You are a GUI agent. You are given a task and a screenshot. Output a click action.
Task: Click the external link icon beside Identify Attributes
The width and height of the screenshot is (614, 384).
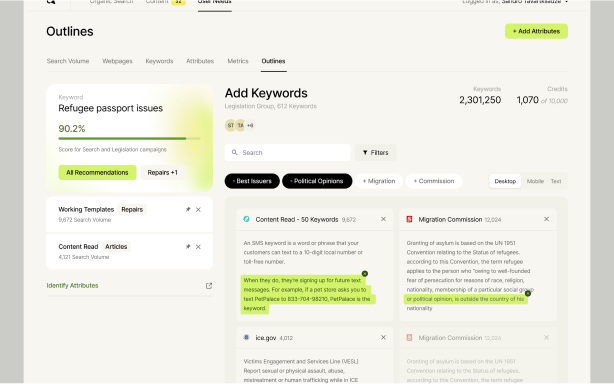pyautogui.click(x=209, y=286)
